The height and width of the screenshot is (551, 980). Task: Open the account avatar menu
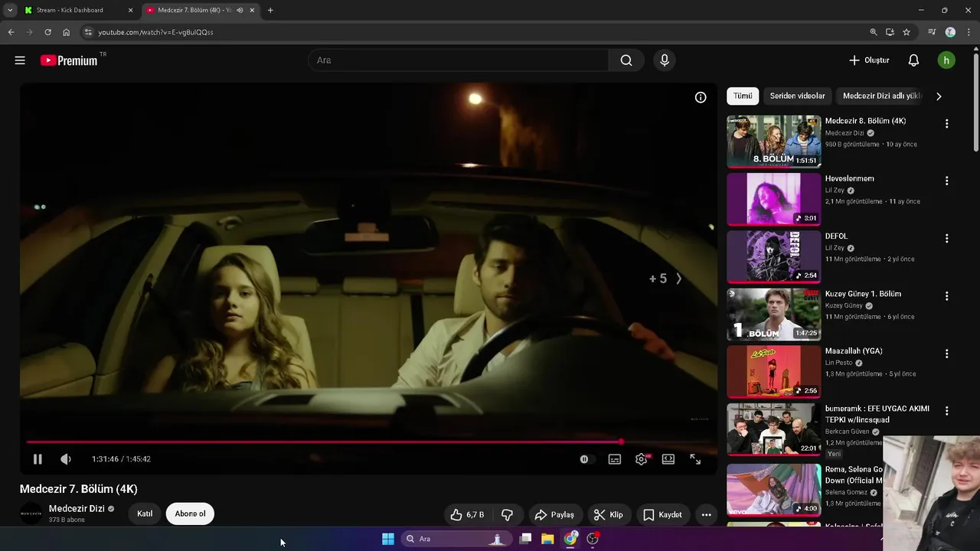point(946,60)
